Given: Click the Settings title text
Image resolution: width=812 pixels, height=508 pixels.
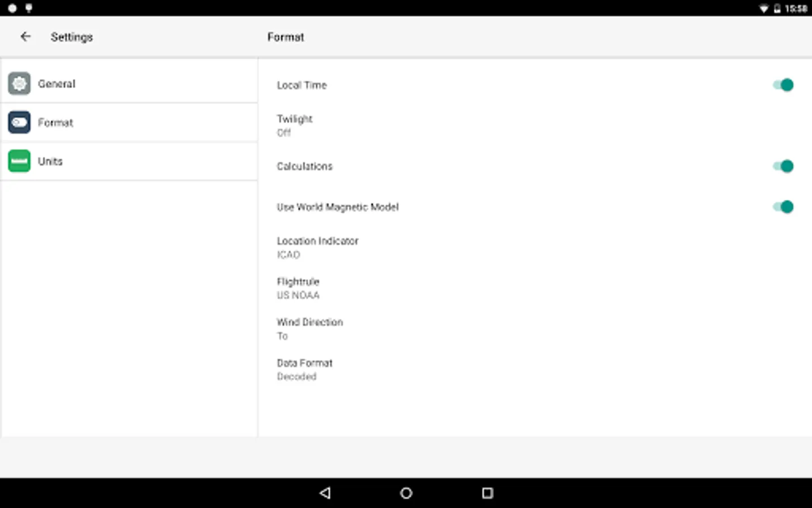Looking at the screenshot, I should (x=72, y=37).
